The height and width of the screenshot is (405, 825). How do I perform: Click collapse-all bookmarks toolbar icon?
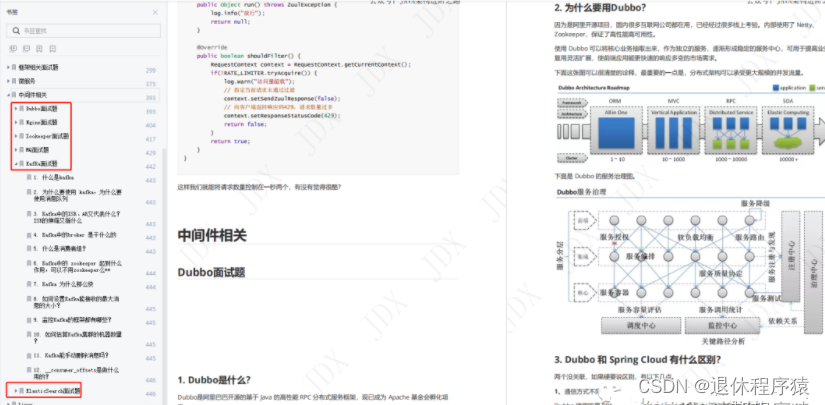pyautogui.click(x=26, y=49)
